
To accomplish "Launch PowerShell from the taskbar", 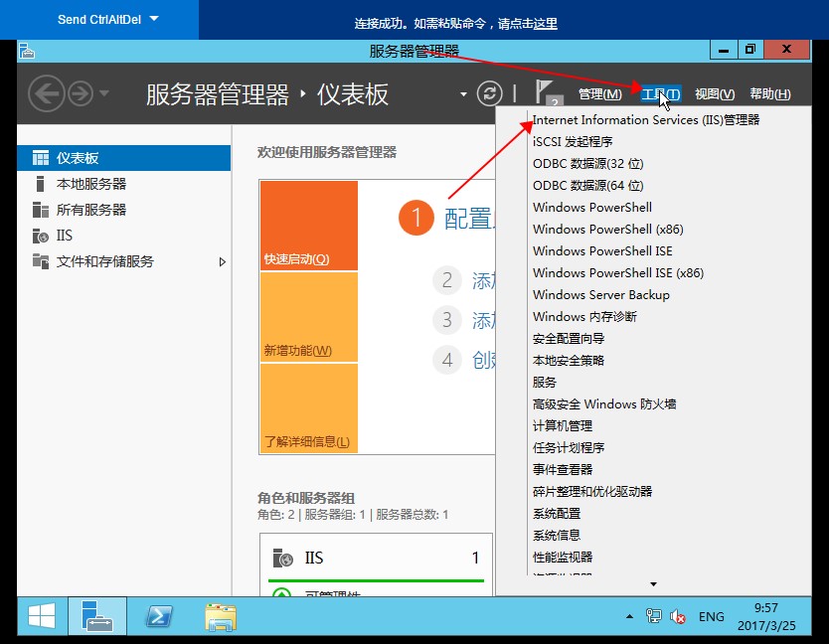I will (x=159, y=616).
